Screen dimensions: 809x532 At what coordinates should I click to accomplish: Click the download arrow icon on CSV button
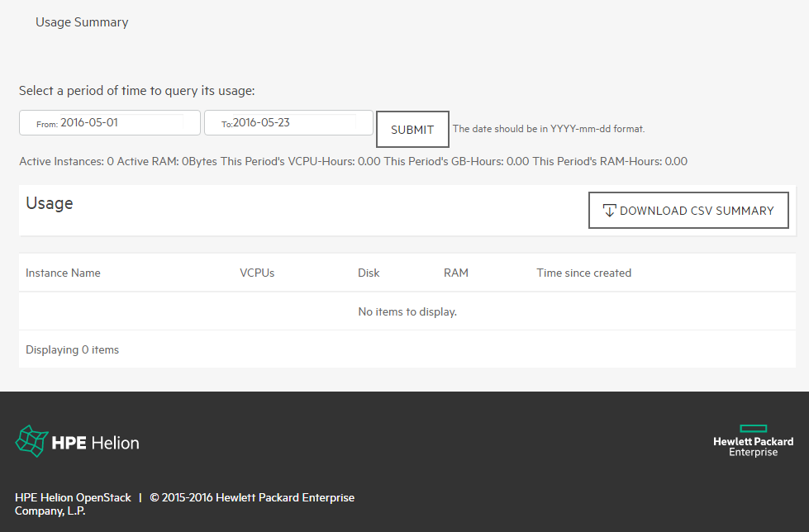(x=609, y=211)
